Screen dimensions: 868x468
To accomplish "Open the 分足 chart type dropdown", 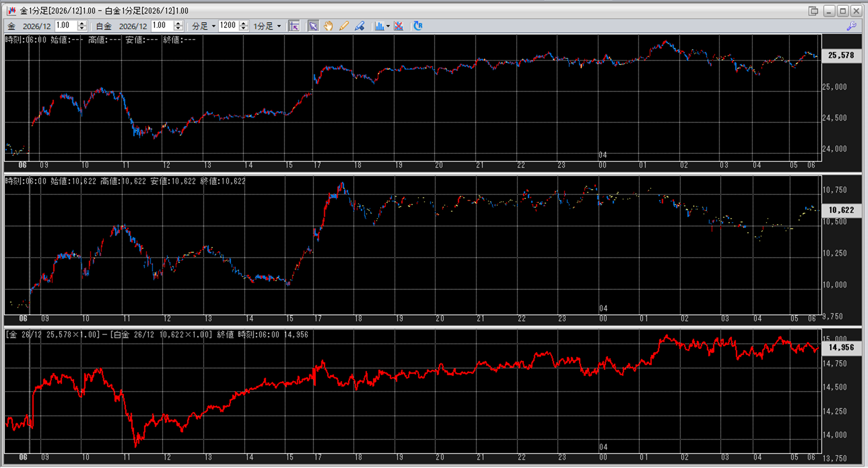I will pyautogui.click(x=213, y=26).
